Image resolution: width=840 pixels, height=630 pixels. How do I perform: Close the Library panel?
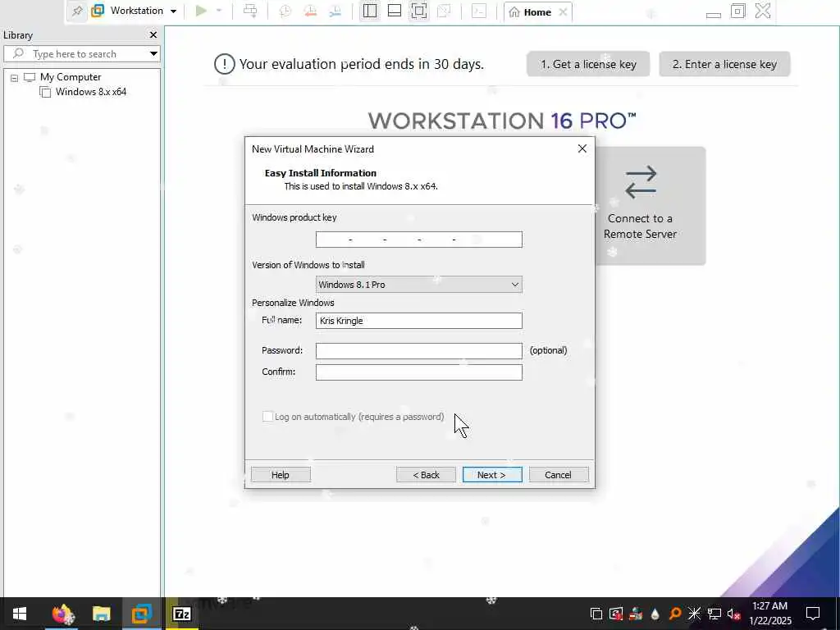153,34
